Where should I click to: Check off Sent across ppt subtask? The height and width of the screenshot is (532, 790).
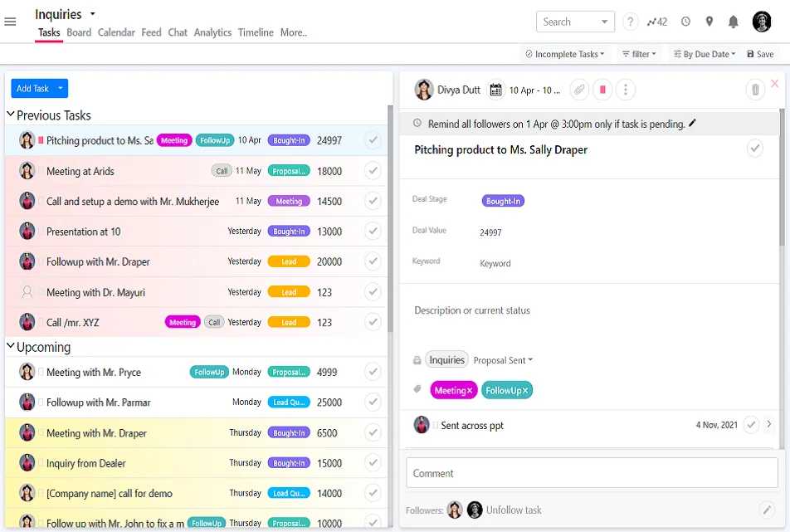click(751, 425)
